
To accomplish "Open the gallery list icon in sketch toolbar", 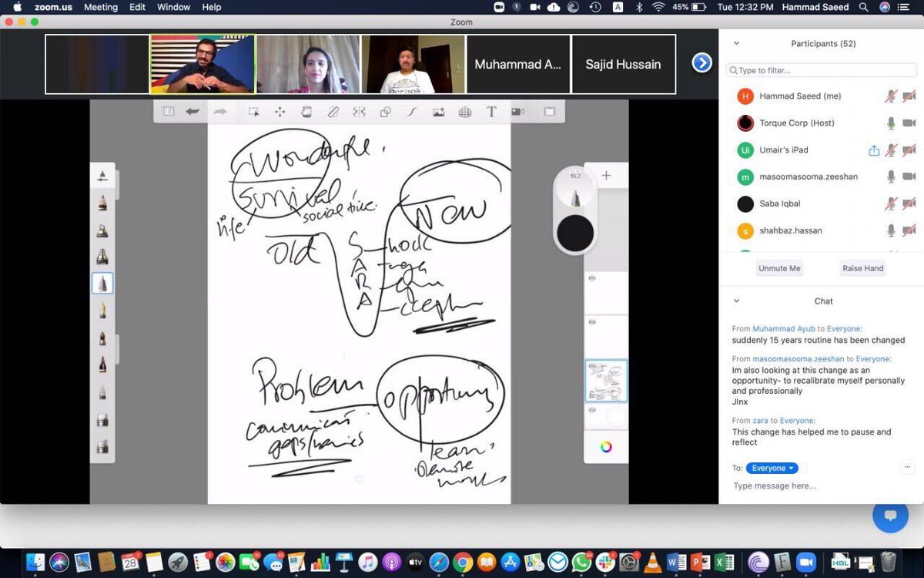I will tap(169, 112).
